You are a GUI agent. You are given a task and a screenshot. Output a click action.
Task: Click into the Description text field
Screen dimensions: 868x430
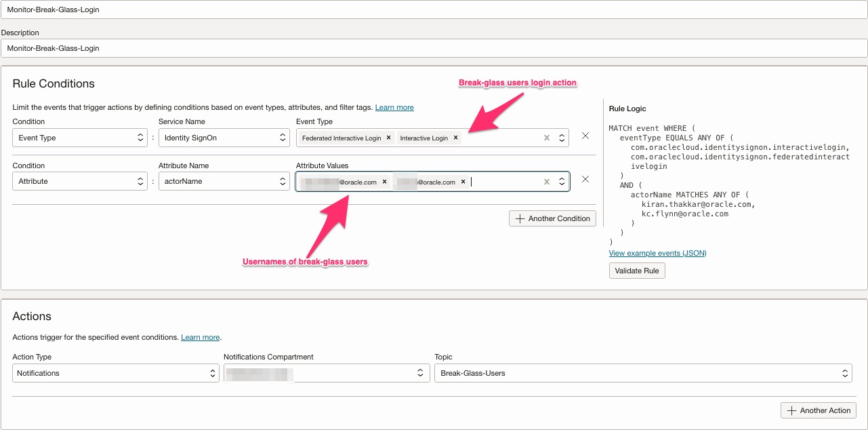(x=434, y=48)
